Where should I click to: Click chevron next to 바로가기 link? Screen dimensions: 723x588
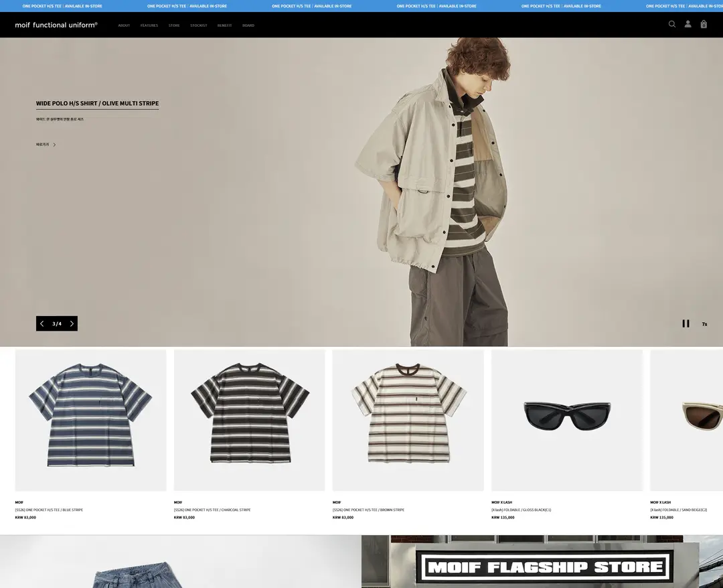click(x=54, y=145)
